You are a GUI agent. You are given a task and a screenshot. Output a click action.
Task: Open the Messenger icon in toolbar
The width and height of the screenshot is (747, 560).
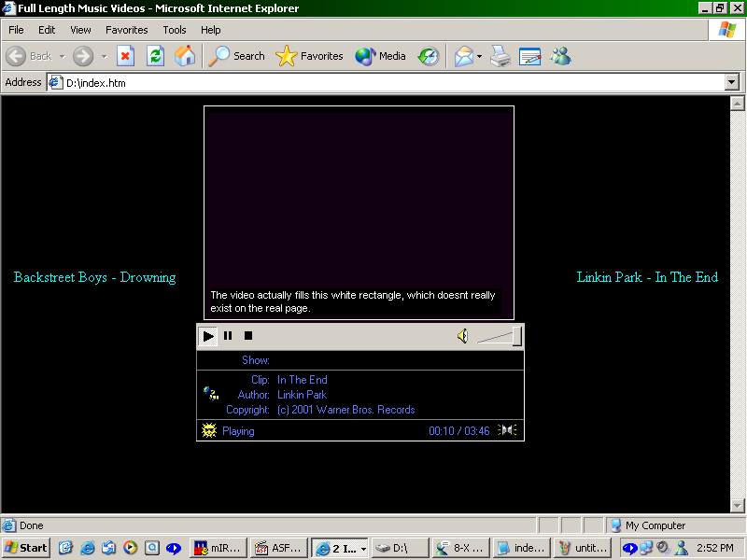coord(560,56)
